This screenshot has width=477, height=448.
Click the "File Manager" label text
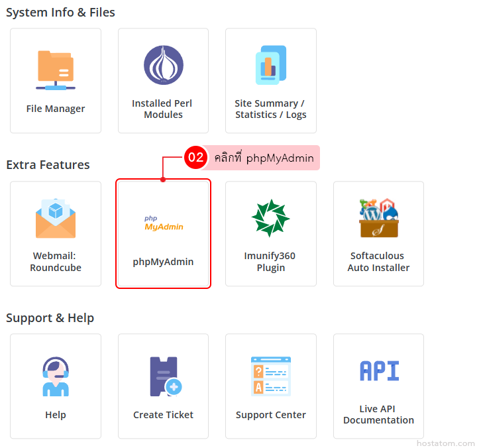pyautogui.click(x=56, y=109)
